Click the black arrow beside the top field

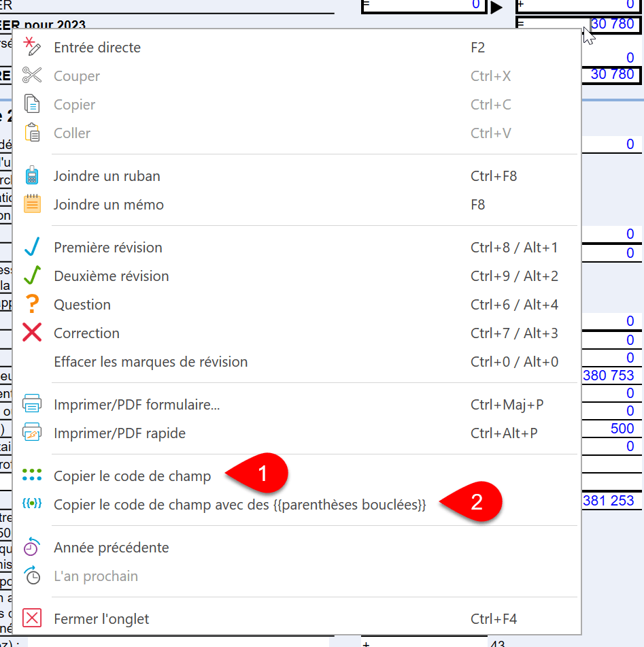496,7
